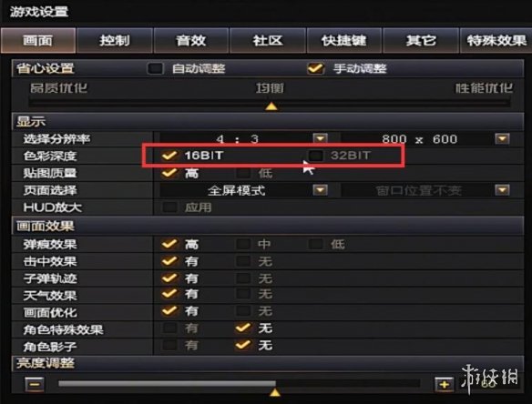Enable 角色影子 有 option
The width and height of the screenshot is (532, 404).
coord(169,346)
